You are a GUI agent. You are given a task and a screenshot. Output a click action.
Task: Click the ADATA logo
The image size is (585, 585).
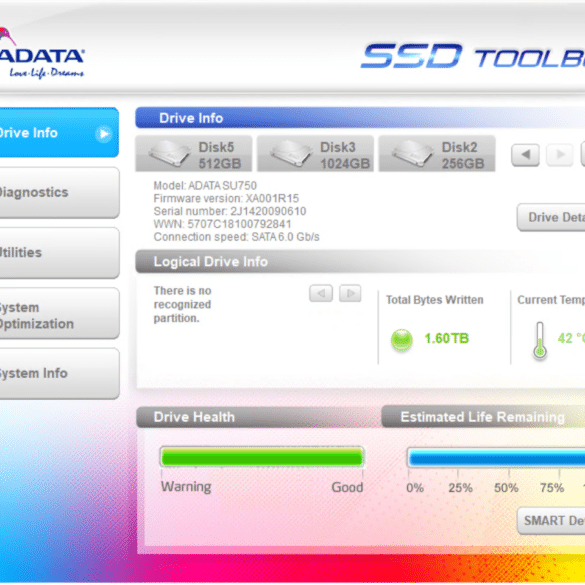pyautogui.click(x=42, y=53)
